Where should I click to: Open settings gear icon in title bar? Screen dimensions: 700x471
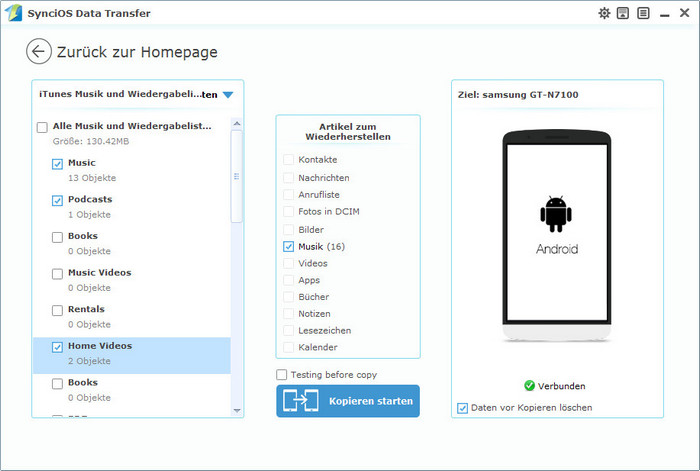pyautogui.click(x=604, y=13)
